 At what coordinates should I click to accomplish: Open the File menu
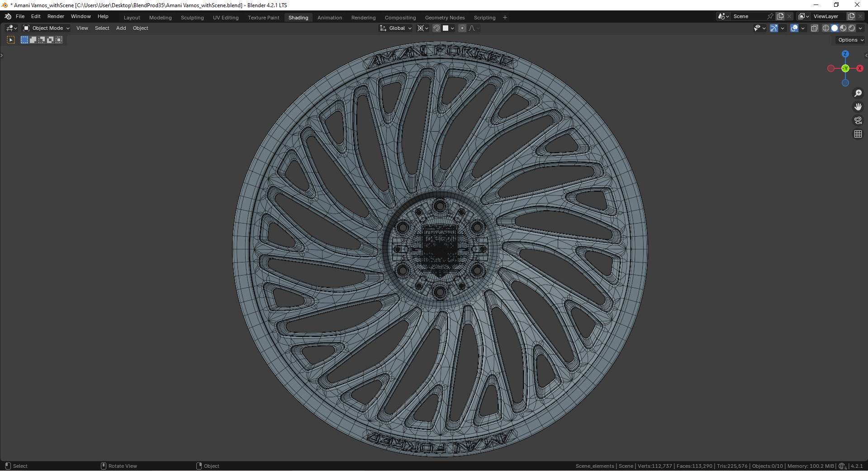[x=20, y=16]
